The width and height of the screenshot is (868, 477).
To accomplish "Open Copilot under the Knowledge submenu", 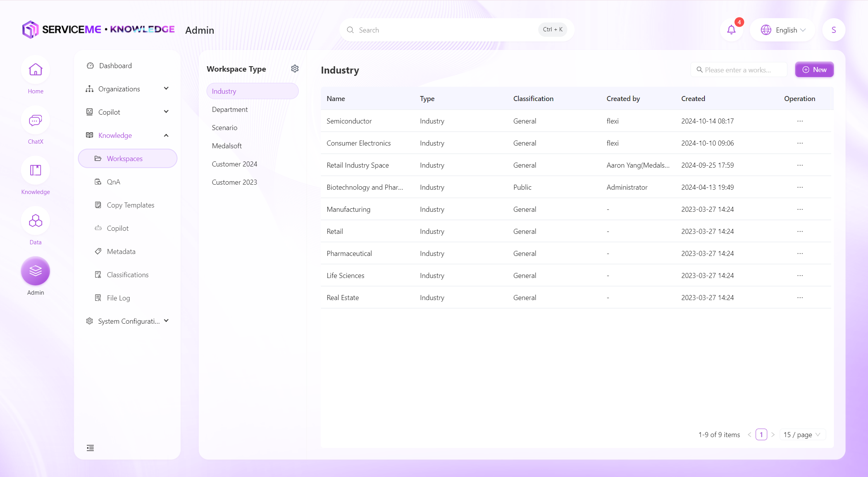I will pos(127,228).
